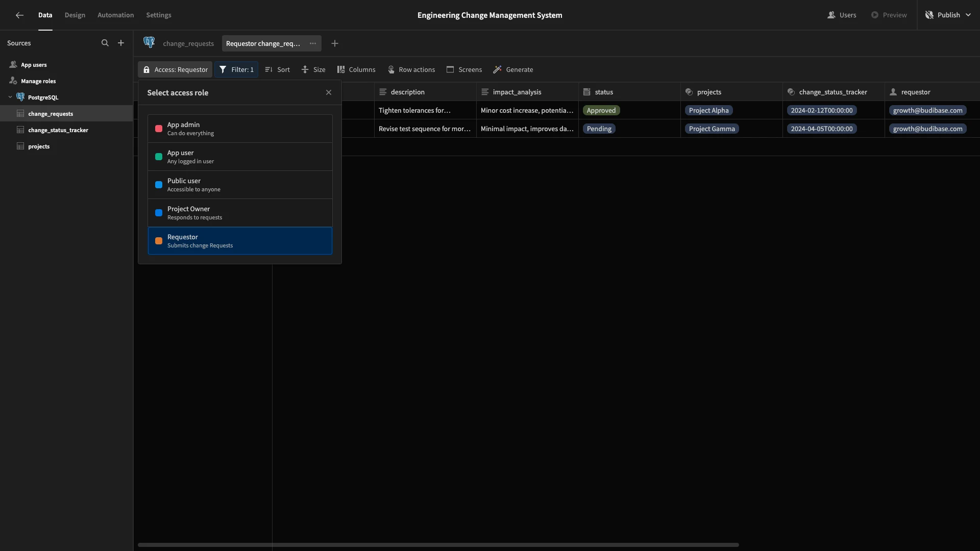The image size is (980, 551).
Task: Click the back arrow icon
Action: point(19,15)
